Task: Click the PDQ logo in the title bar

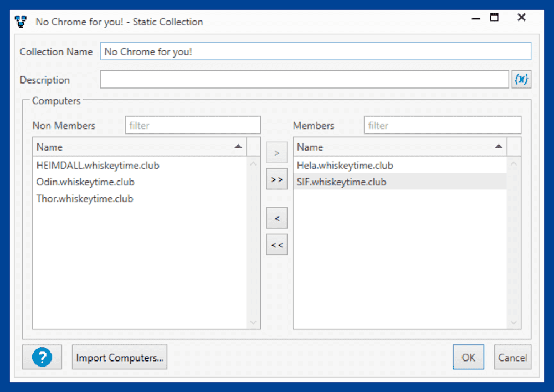Action: pos(20,20)
